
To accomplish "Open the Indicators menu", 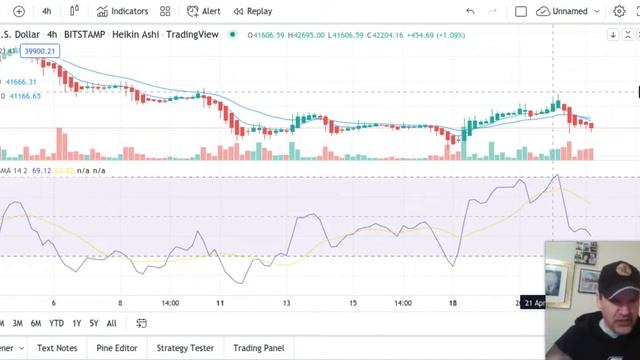I will (x=122, y=11).
